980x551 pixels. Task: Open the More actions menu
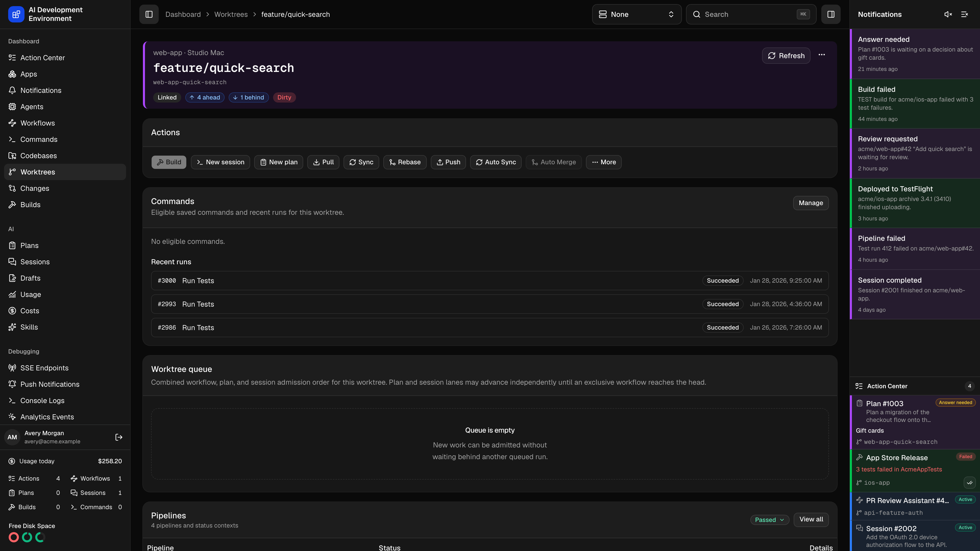604,162
